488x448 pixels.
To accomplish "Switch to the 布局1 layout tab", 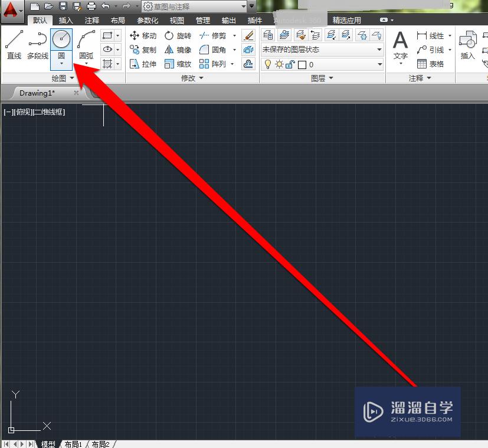I will point(72,444).
